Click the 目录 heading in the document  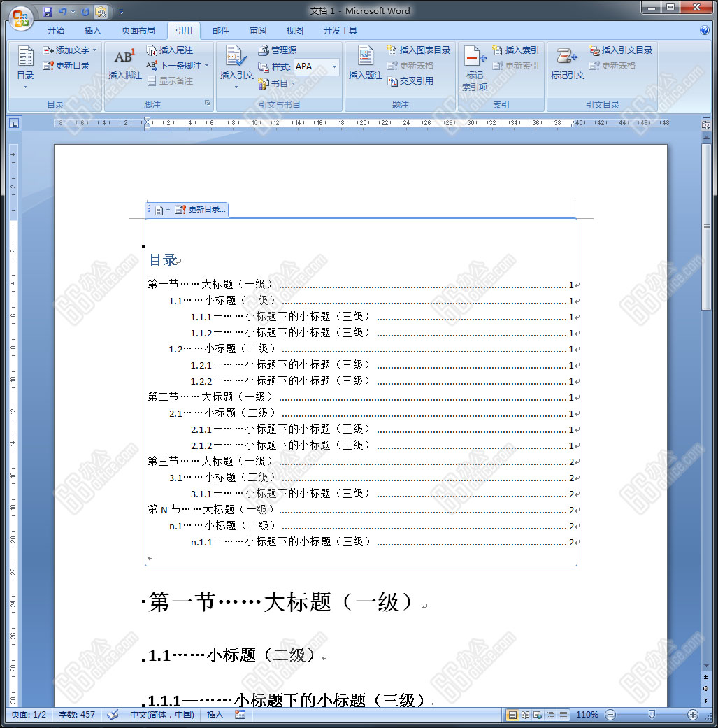(x=163, y=260)
